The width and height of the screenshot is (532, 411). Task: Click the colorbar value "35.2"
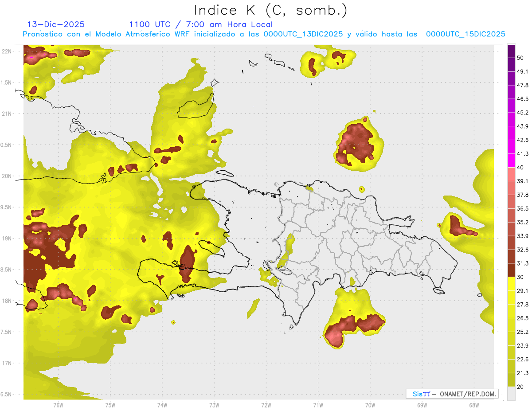[x=523, y=222]
